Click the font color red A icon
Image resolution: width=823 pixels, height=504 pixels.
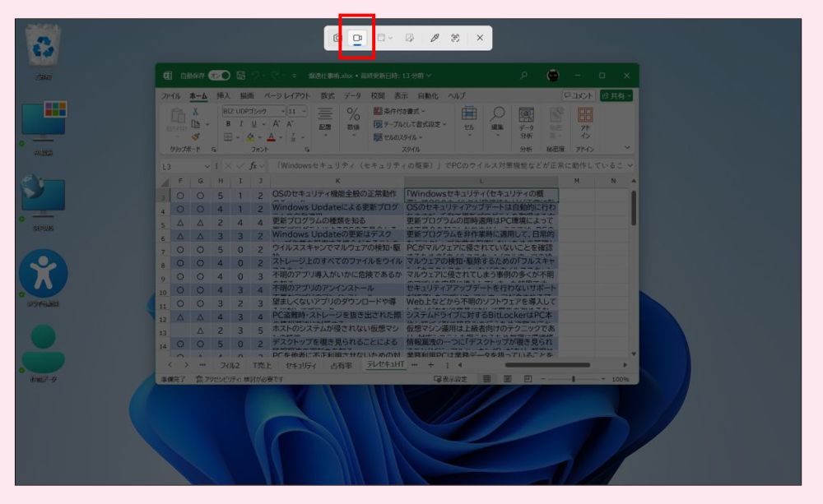271,137
